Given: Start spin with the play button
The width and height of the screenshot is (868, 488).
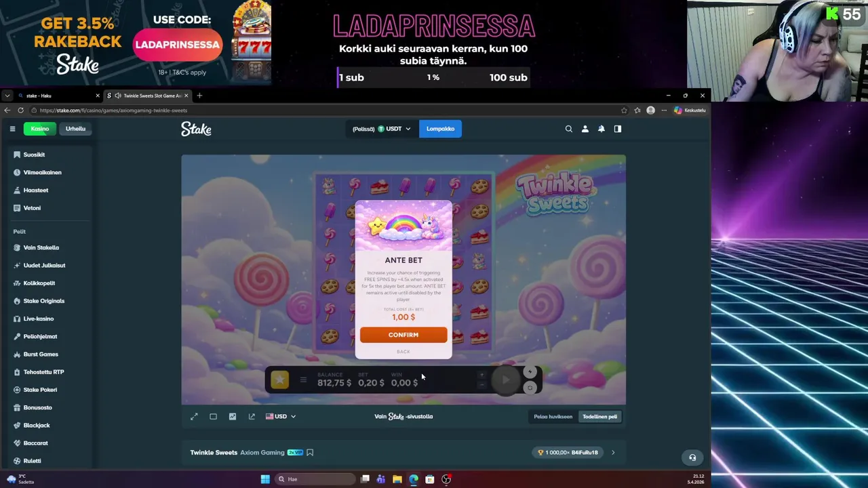Looking at the screenshot, I should point(505,380).
